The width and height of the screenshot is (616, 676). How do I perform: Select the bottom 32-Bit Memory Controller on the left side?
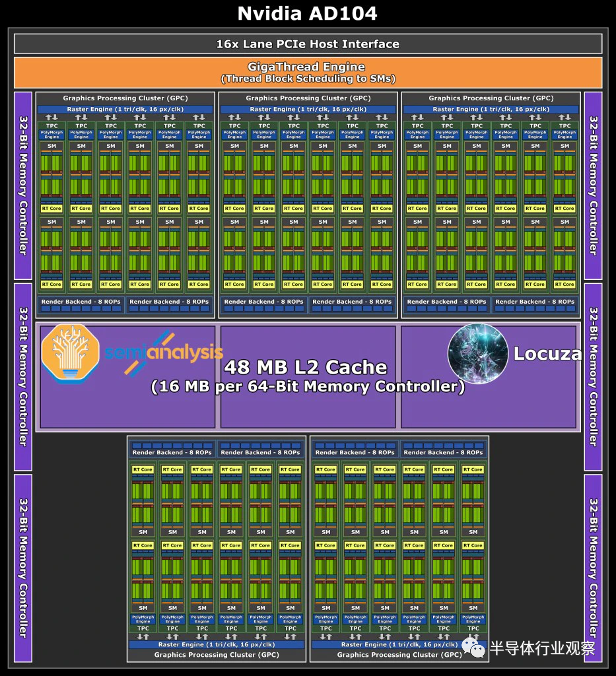23,568
